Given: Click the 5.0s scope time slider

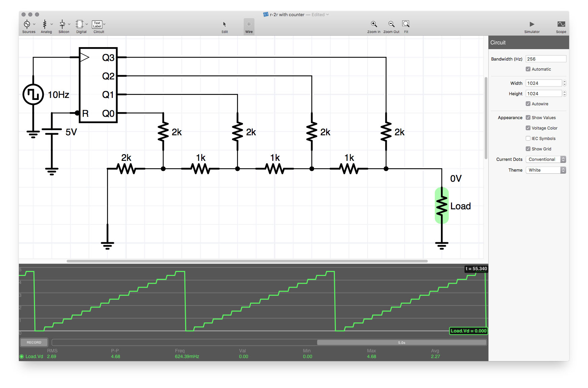Looking at the screenshot, I should coord(402,343).
